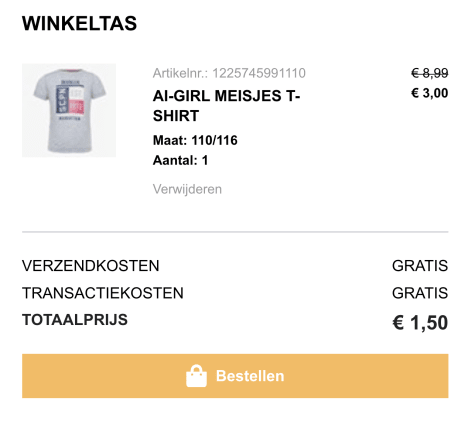Click the shopping bag icon on Bestellen
This screenshot has width=475, height=424.
pyautogui.click(x=196, y=376)
